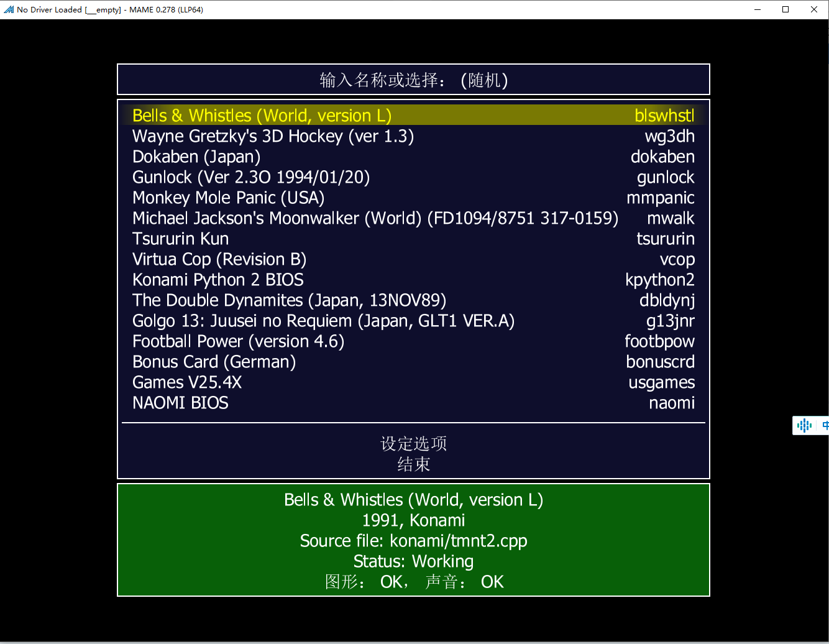Click the g13jnr short name
This screenshot has width=829, height=644.
(x=671, y=321)
